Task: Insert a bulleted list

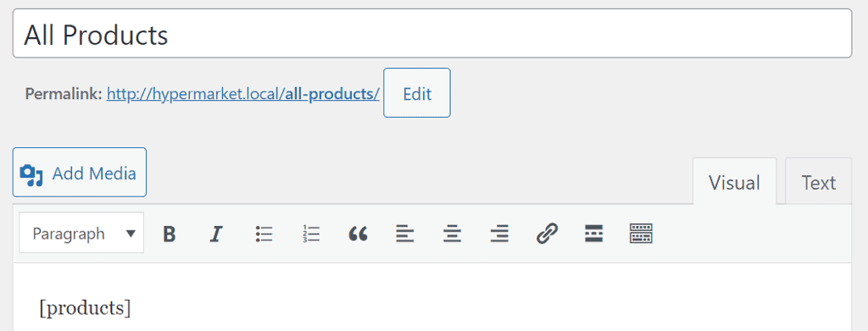Action: 264,234
